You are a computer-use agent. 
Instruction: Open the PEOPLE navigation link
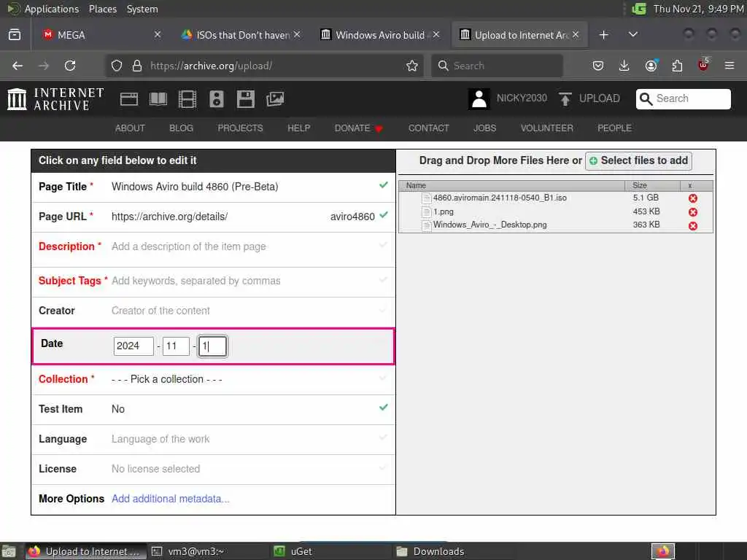(614, 128)
